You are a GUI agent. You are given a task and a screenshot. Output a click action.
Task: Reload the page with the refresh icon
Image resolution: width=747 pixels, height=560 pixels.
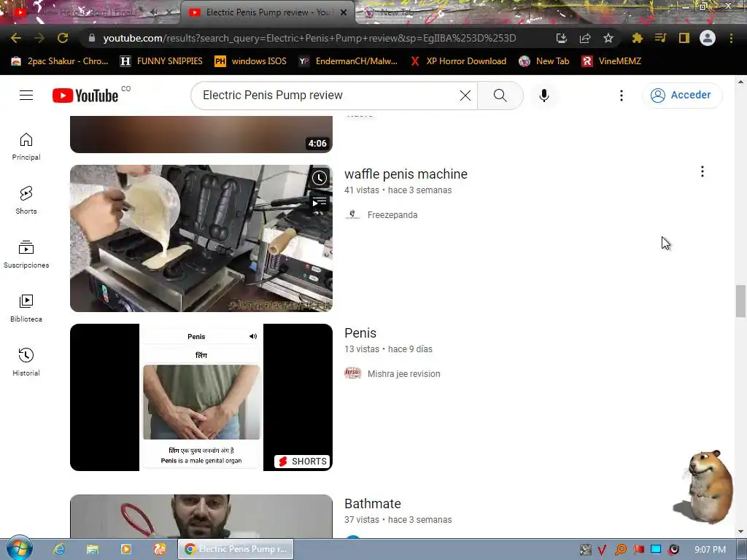tap(63, 38)
